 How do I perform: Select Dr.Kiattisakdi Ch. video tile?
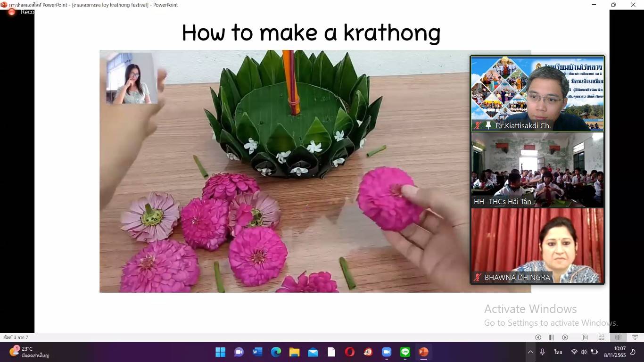click(537, 93)
